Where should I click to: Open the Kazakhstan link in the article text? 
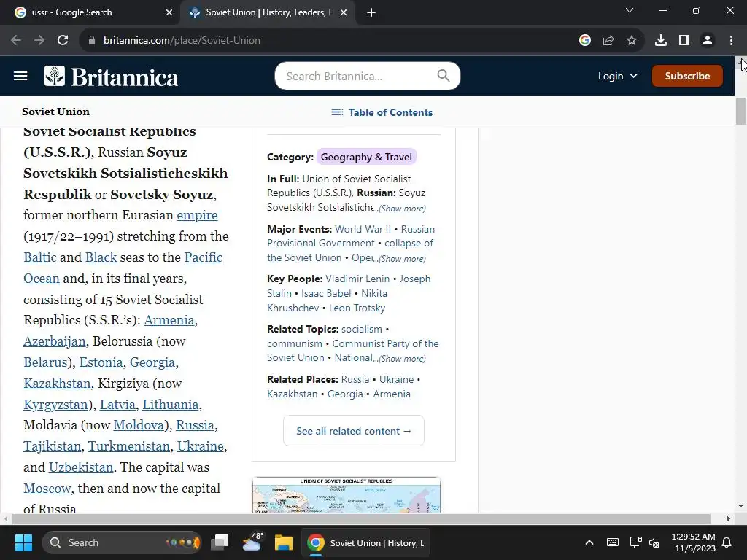pos(57,384)
